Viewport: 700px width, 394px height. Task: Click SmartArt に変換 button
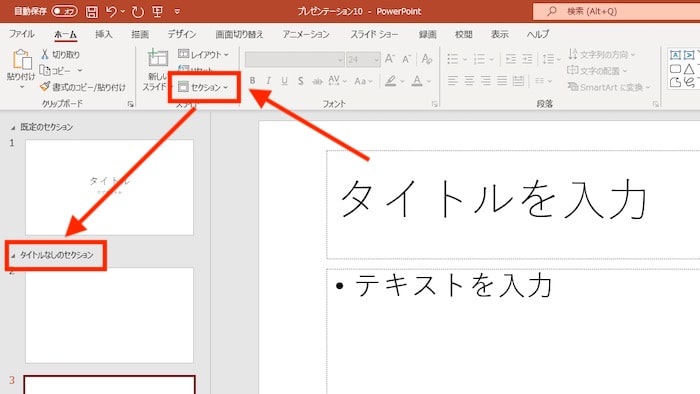[608, 87]
